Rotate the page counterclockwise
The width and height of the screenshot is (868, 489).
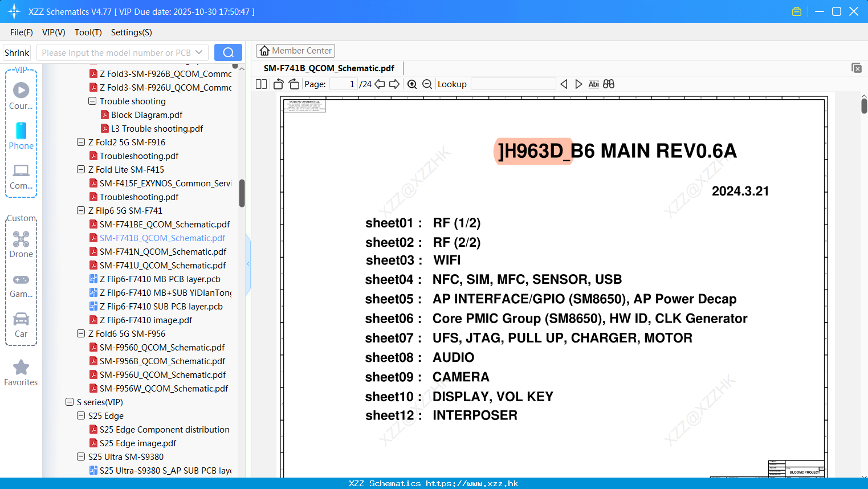click(x=278, y=84)
